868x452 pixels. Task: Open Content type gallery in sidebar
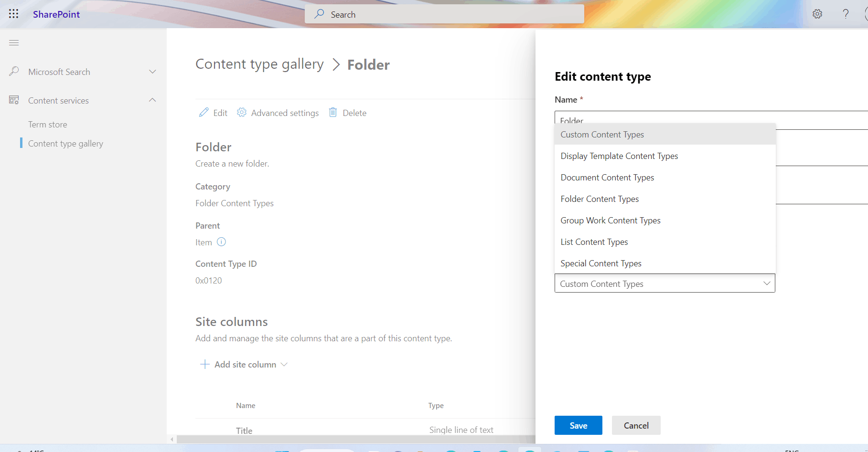[x=65, y=144]
